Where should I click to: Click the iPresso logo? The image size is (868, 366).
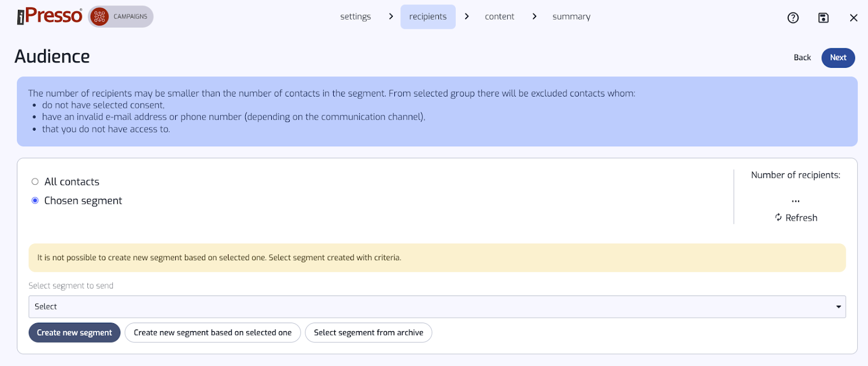point(49,16)
